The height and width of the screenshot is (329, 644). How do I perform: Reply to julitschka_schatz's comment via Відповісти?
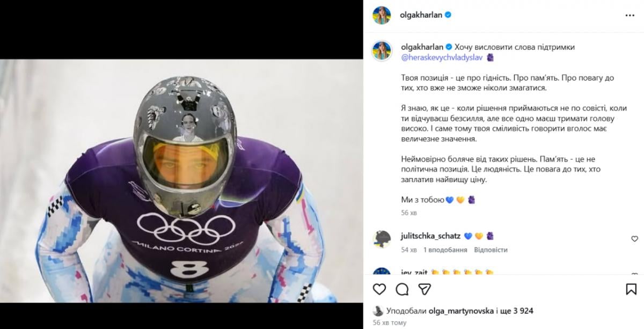tap(491, 250)
